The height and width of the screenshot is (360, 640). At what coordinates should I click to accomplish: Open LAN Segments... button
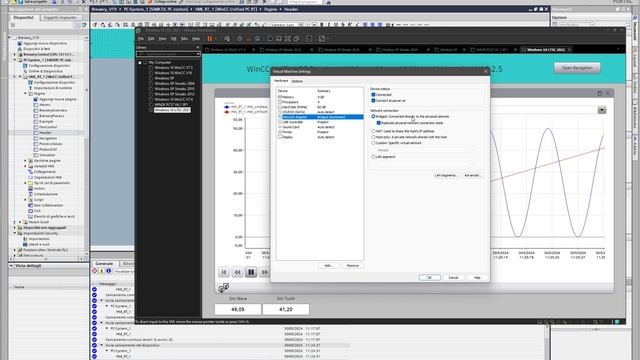[x=446, y=176]
